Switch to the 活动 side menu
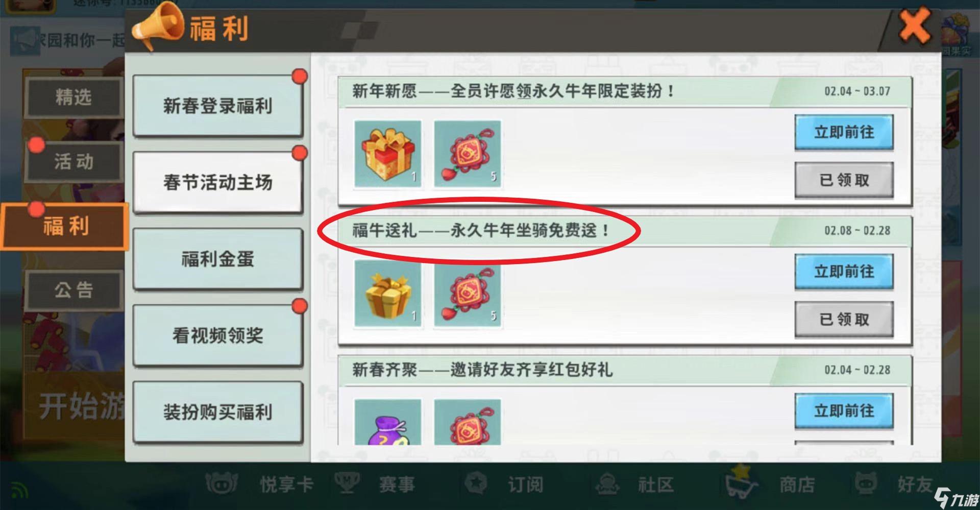This screenshot has width=980, height=510. tap(75, 162)
